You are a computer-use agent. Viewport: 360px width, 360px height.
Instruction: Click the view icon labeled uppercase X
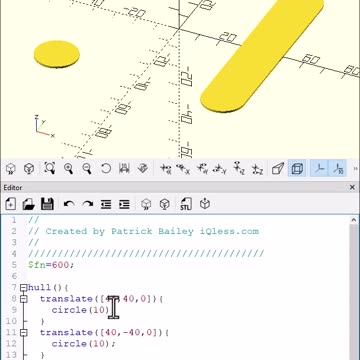point(183,169)
